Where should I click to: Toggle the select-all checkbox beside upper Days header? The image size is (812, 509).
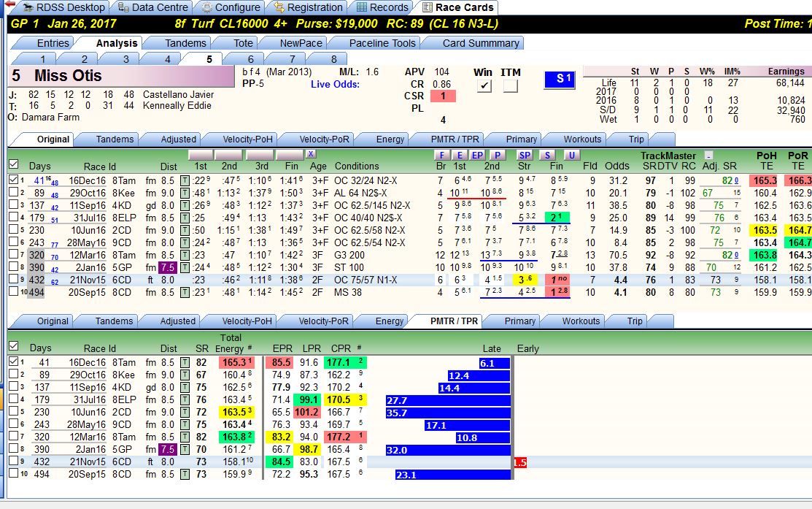pyautogui.click(x=13, y=164)
